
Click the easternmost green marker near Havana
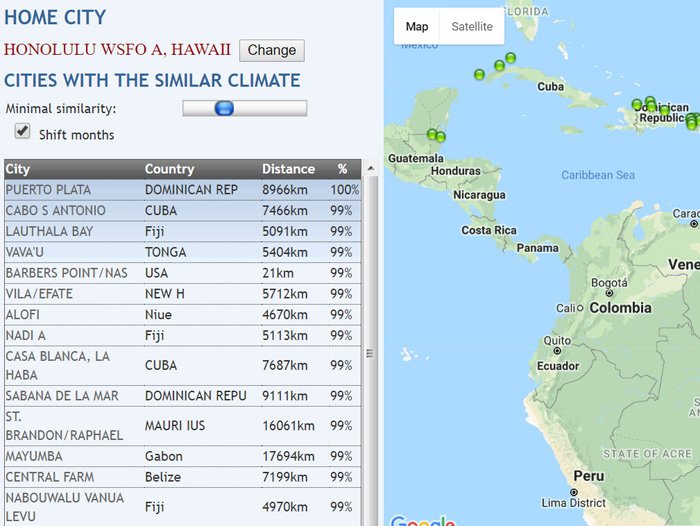tap(511, 58)
